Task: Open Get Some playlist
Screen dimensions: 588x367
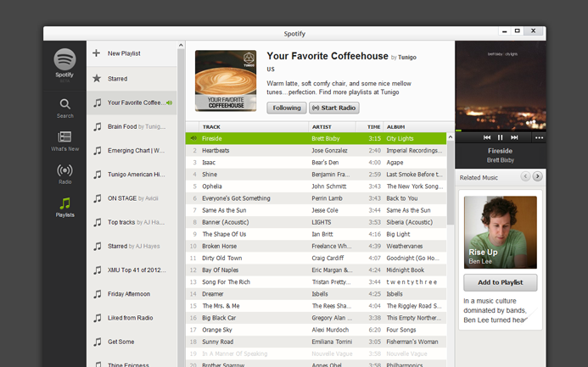Action: (132, 342)
